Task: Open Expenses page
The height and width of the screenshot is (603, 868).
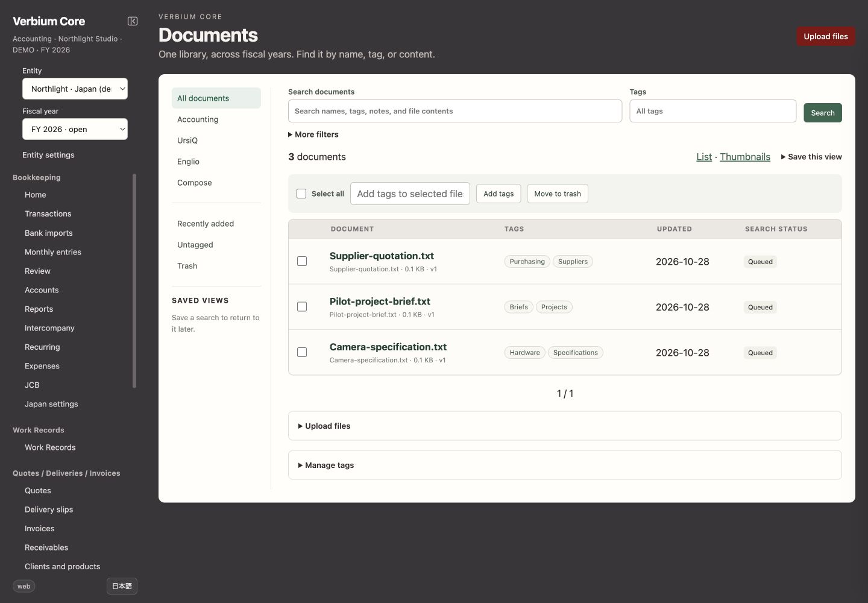Action: pyautogui.click(x=42, y=366)
